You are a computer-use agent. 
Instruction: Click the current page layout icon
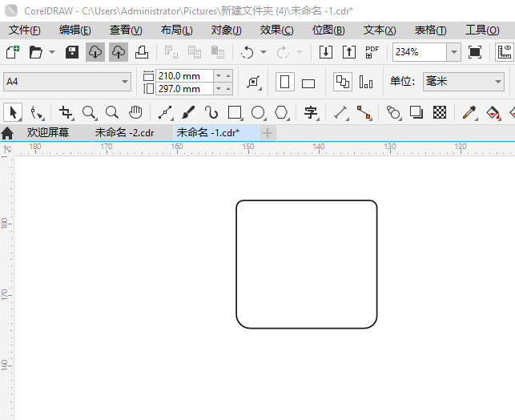(366, 82)
